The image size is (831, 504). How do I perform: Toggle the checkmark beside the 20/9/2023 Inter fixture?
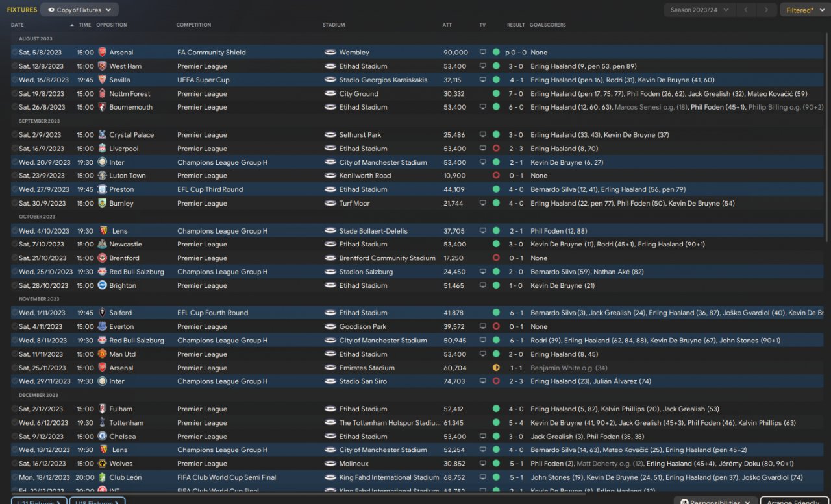15,162
